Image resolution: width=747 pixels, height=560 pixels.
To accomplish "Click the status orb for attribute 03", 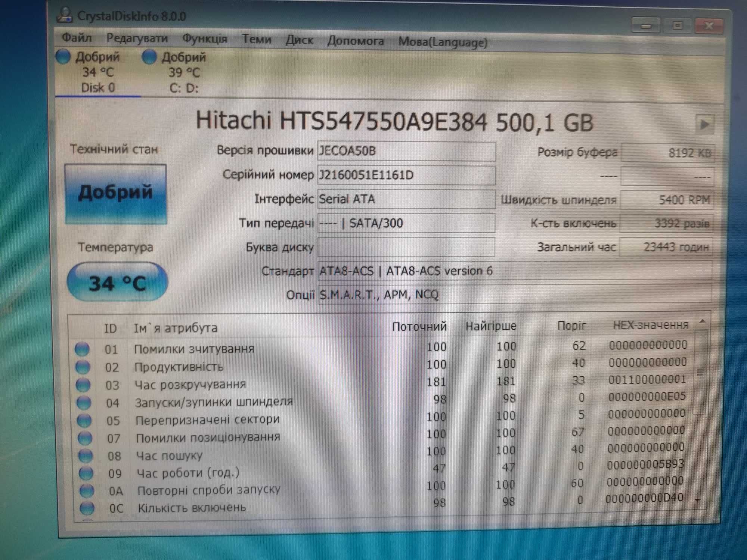I will tap(83, 385).
